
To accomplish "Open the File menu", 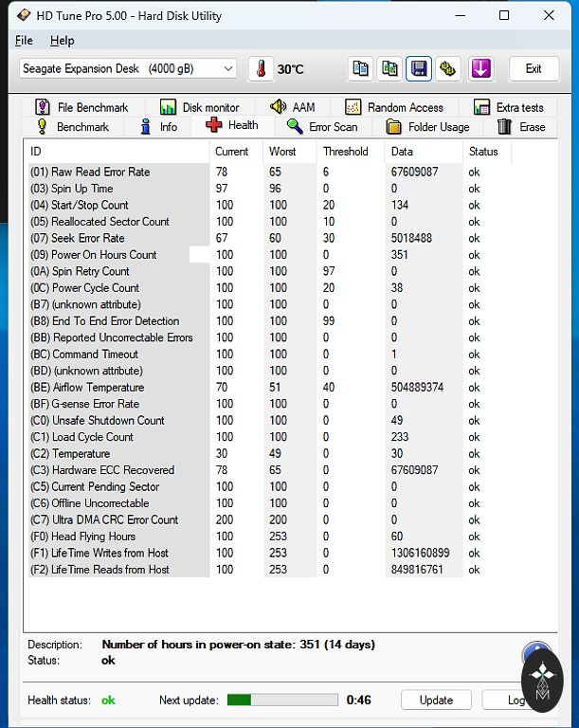I will 24,41.
